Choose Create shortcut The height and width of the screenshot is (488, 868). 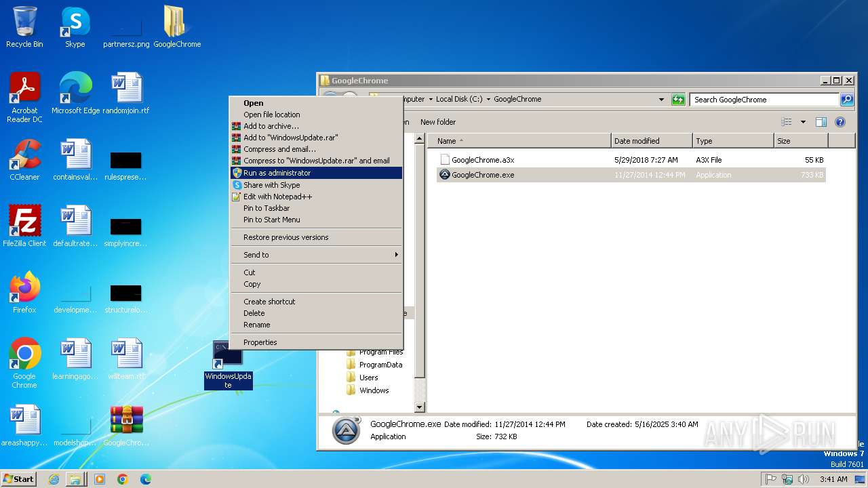315,302
